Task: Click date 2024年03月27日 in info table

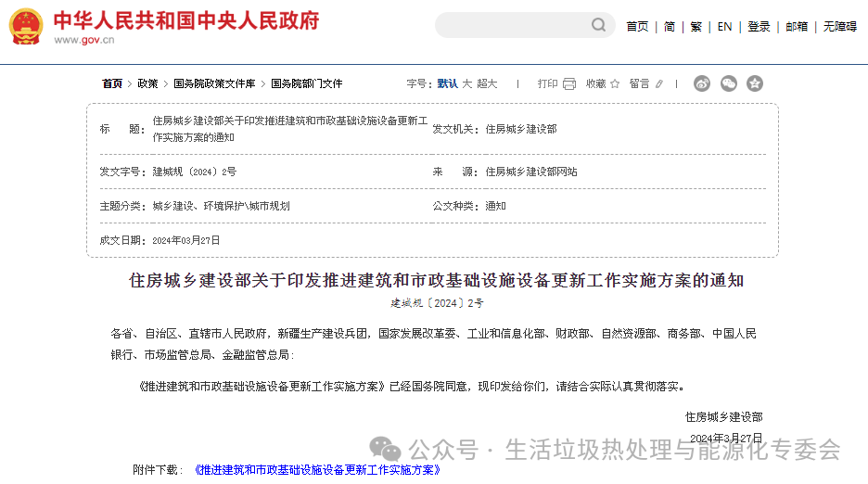Action: (x=186, y=240)
